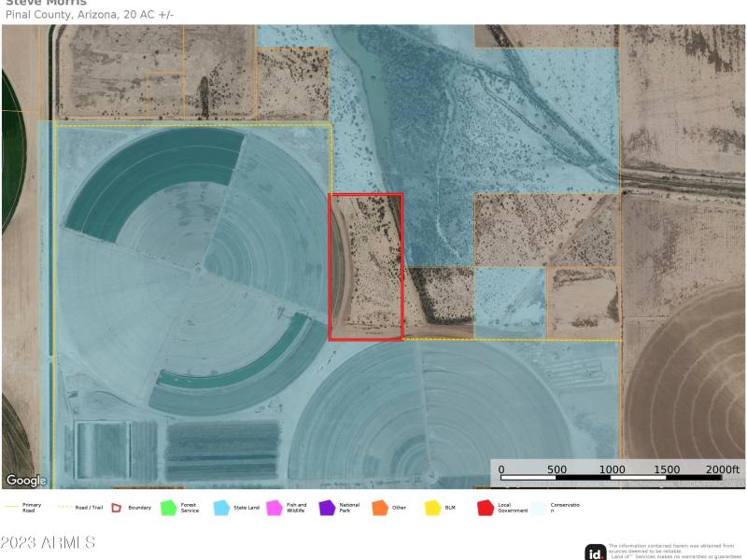
Task: Click the map scale bar
Action: click(612, 478)
